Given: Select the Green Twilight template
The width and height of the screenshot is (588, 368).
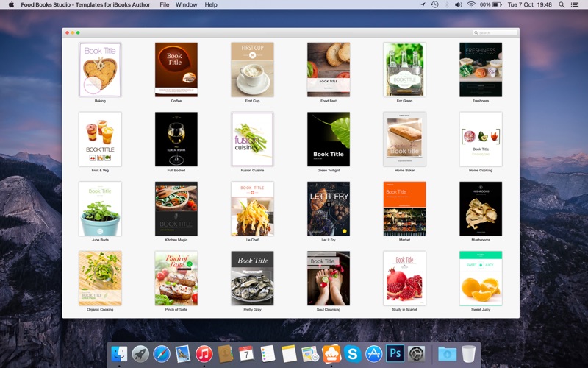Looking at the screenshot, I should pyautogui.click(x=329, y=139).
